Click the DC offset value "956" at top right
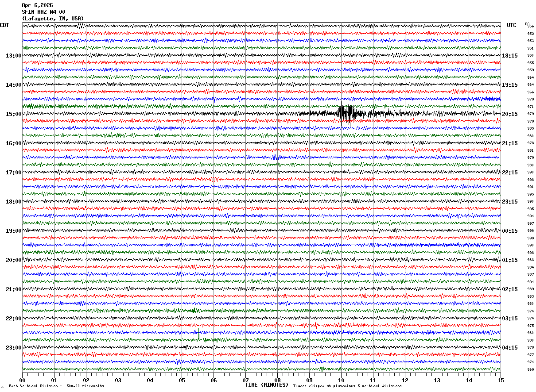Image resolution: width=536 pixels, height=392 pixels. 530,26
